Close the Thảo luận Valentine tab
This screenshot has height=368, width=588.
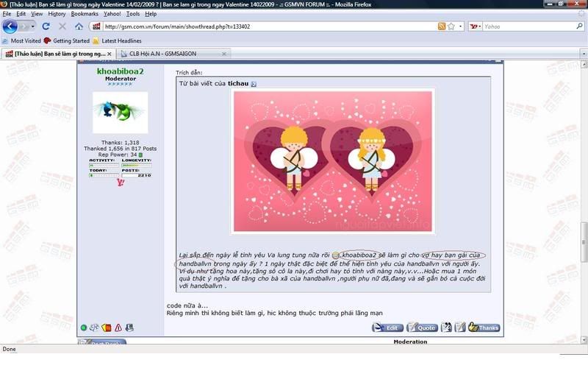tap(109, 54)
